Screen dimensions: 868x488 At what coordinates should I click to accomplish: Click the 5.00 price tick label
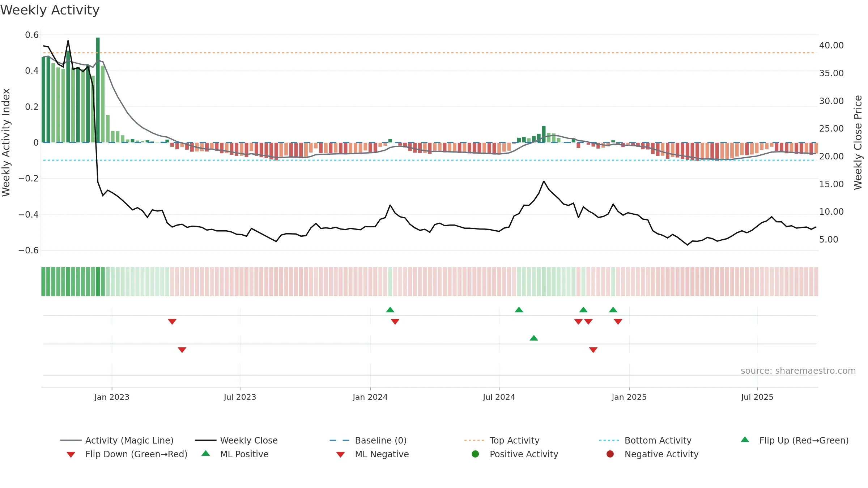(829, 239)
